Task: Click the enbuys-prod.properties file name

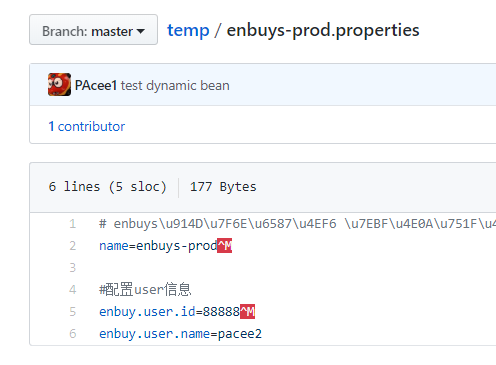Action: click(323, 31)
